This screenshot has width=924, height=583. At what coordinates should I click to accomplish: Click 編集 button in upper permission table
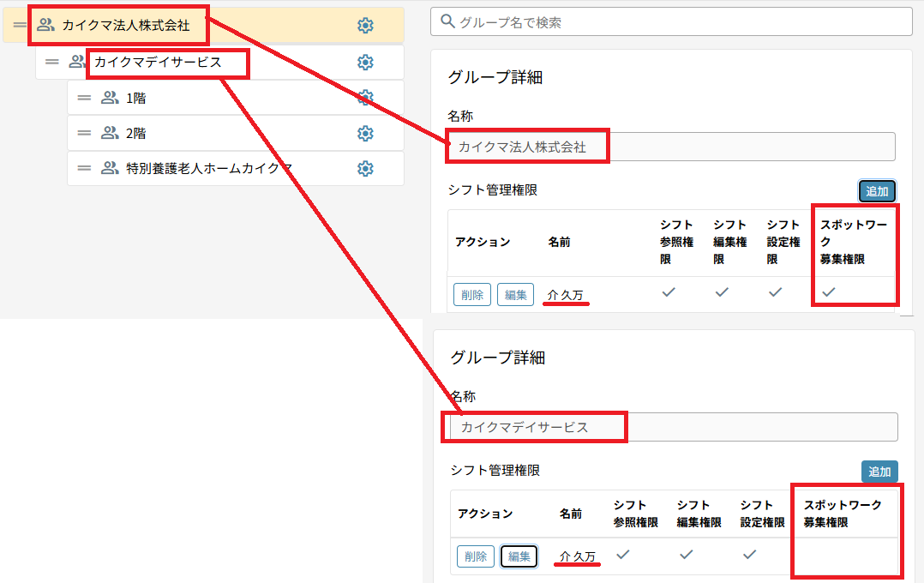(516, 295)
